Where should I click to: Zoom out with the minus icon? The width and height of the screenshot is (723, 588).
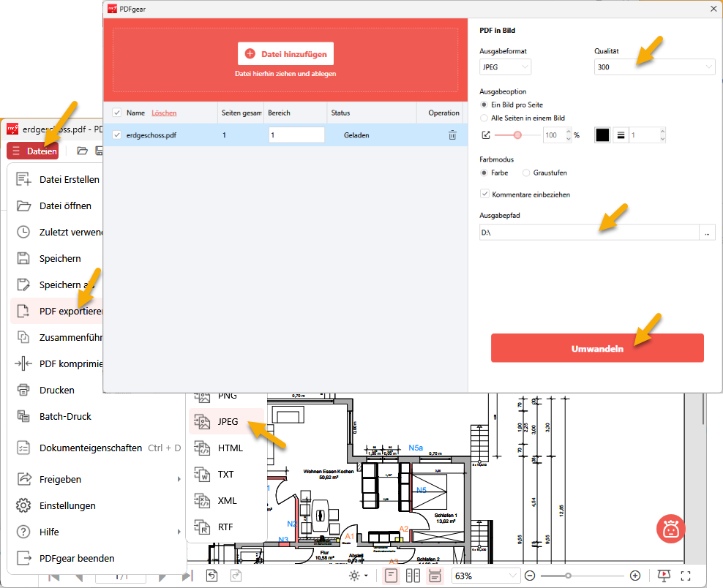point(530,576)
